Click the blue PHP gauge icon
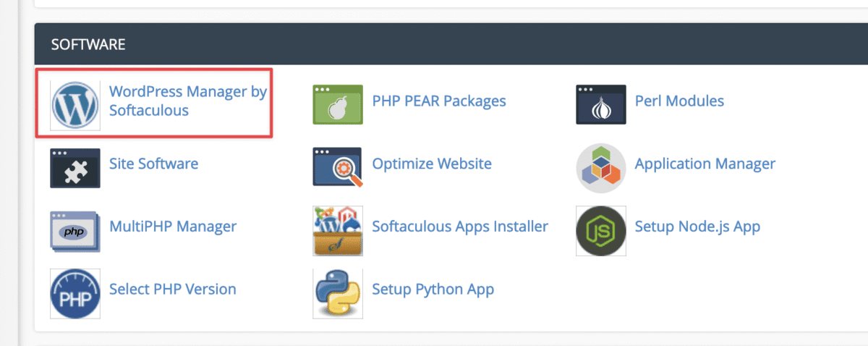Screen dimensions: 868x346 pyautogui.click(x=75, y=293)
